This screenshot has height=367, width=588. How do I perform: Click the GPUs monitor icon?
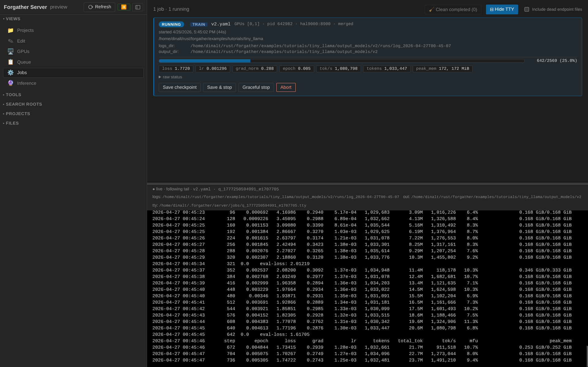pos(11,51)
